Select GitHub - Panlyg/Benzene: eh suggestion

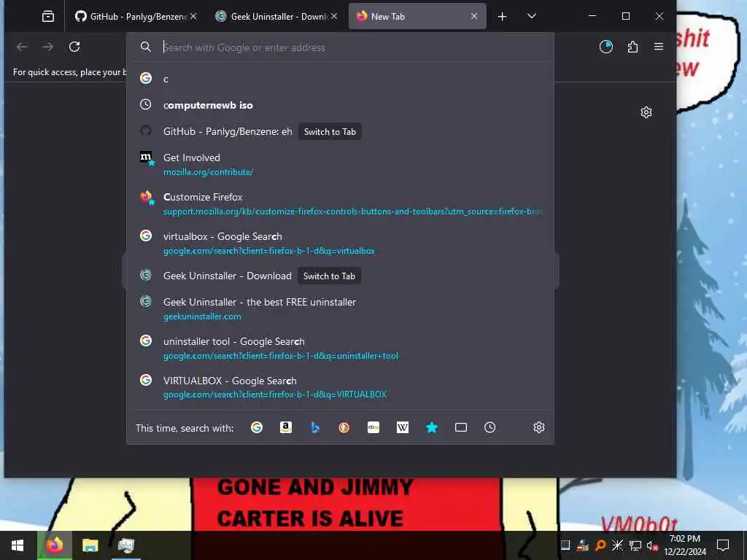coord(228,131)
